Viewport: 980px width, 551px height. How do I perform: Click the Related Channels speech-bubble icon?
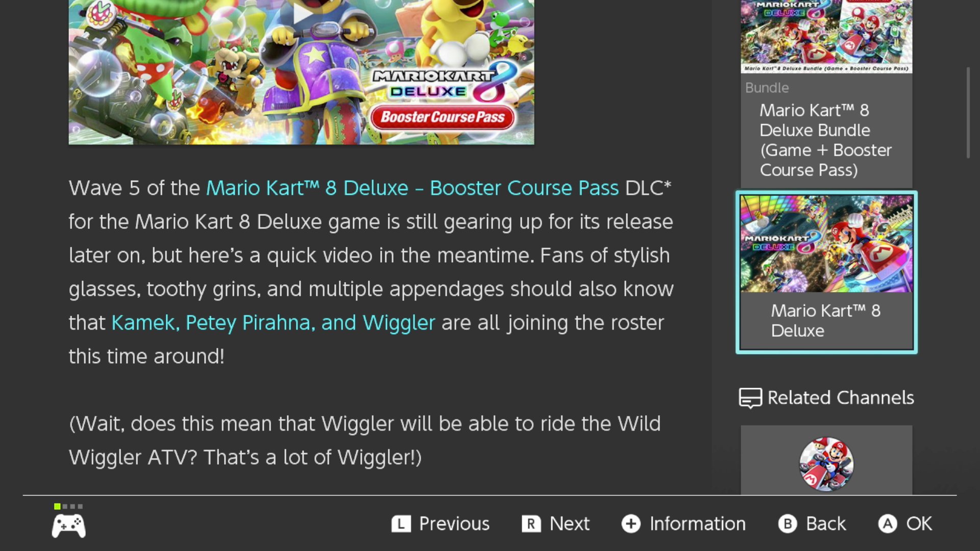pyautogui.click(x=750, y=398)
